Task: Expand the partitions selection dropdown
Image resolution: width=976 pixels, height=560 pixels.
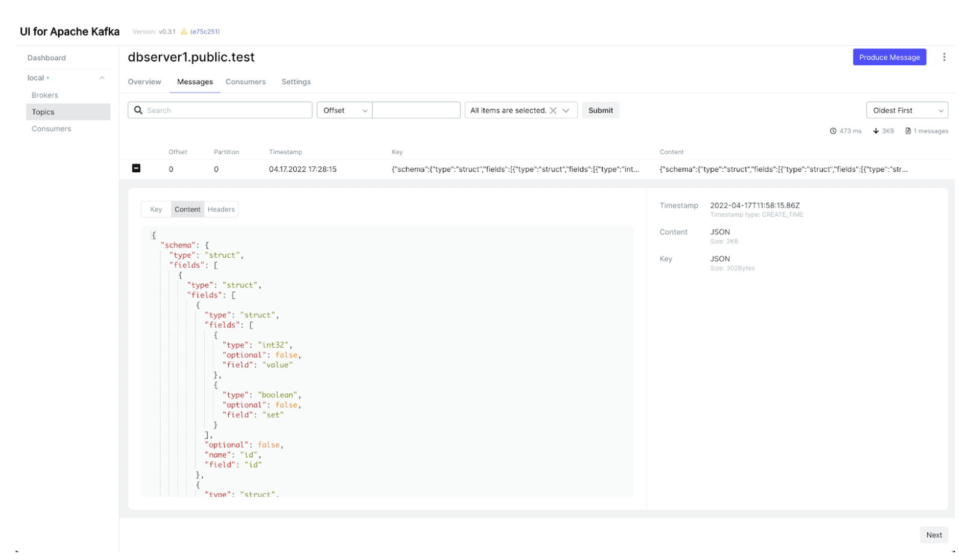Action: pyautogui.click(x=566, y=111)
